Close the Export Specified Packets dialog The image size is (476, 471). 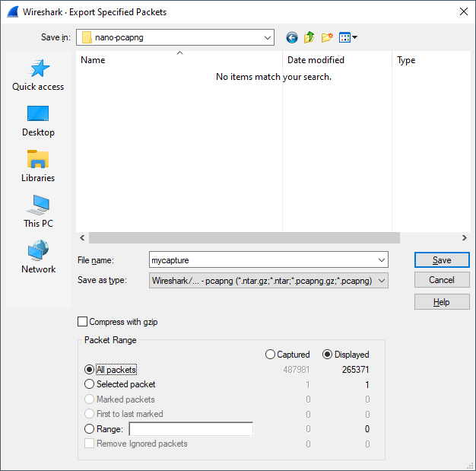pyautogui.click(x=464, y=12)
